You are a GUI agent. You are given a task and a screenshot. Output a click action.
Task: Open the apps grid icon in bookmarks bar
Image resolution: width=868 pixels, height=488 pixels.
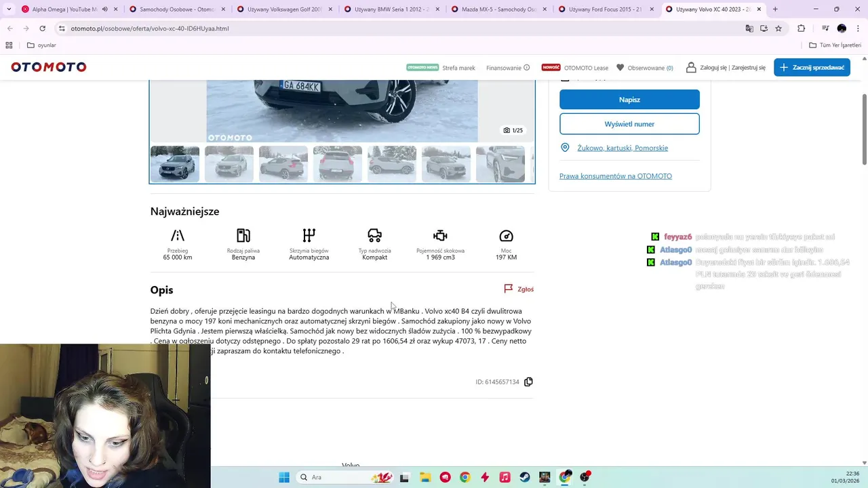[x=9, y=45]
